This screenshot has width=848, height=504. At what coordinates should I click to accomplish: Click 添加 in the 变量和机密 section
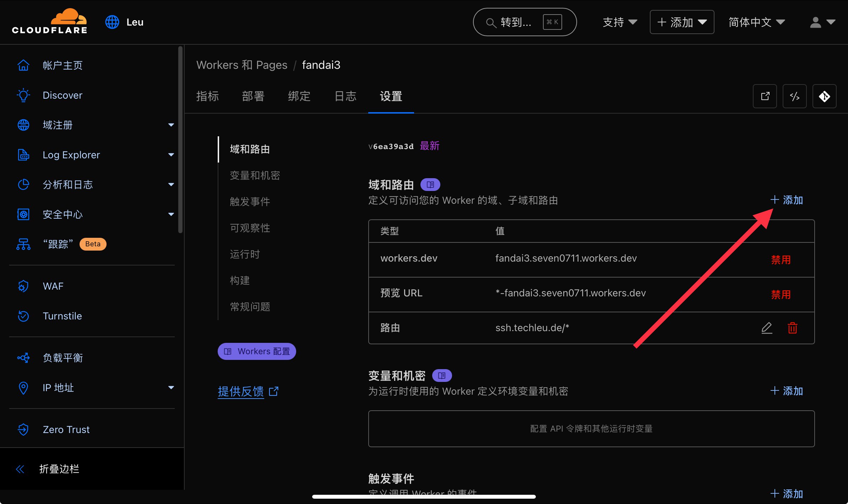[787, 391]
